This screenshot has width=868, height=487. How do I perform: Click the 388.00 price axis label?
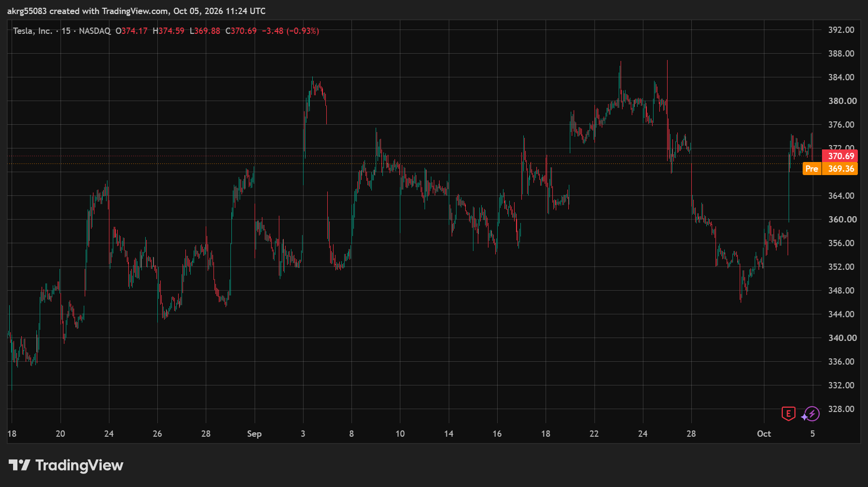pyautogui.click(x=841, y=54)
